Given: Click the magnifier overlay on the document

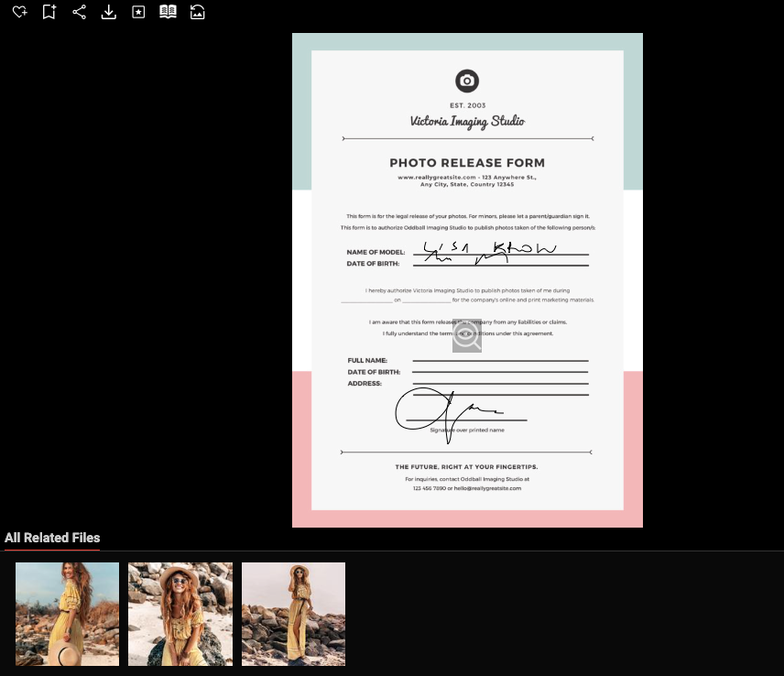Looking at the screenshot, I should point(467,335).
